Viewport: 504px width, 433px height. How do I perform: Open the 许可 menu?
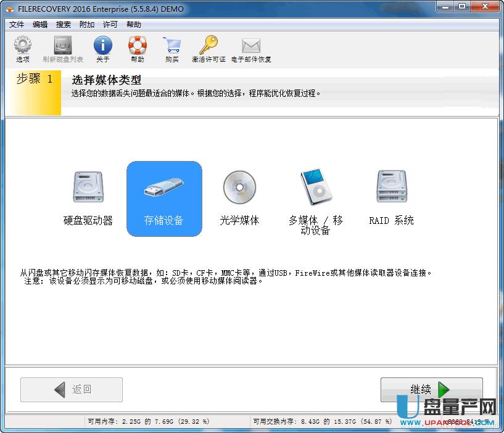click(x=109, y=25)
